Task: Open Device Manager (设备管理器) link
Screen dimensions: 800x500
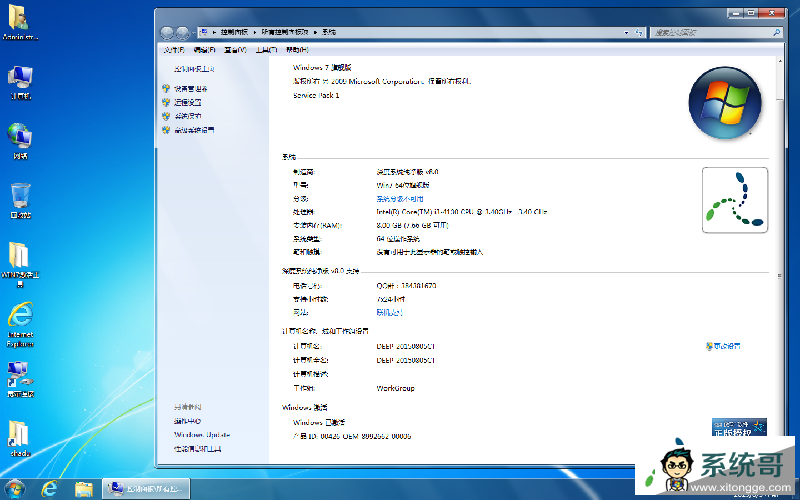Action: (191, 89)
